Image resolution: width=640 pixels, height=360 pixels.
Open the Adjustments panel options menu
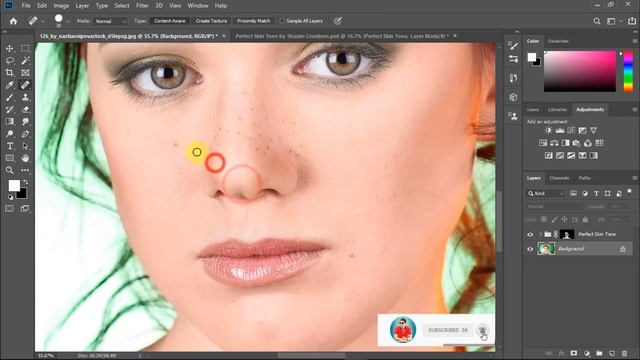[x=634, y=109]
